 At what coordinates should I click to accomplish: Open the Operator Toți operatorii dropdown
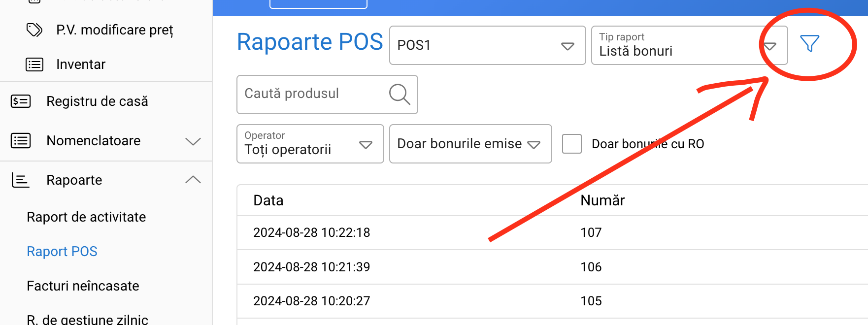click(x=310, y=144)
